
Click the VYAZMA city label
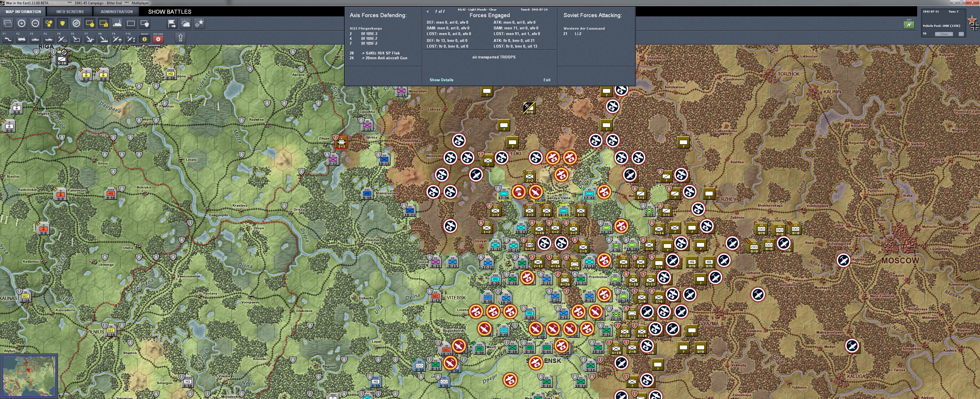709,323
